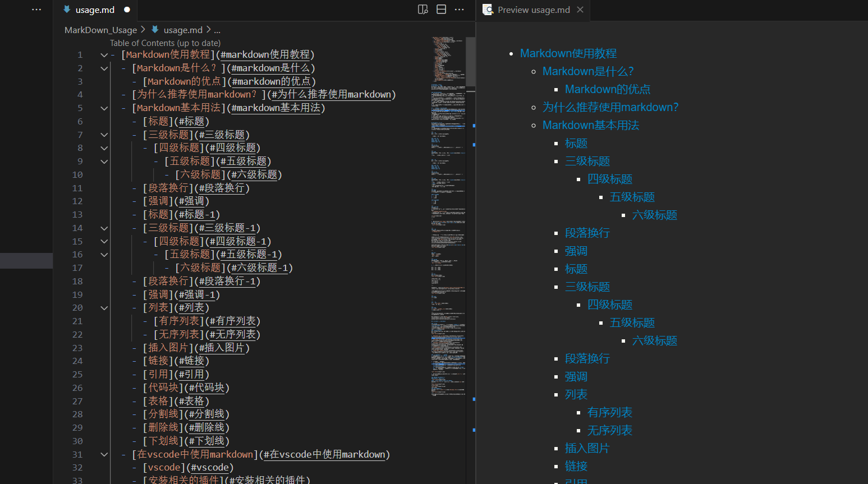Click [代码块](#代码块) on line 26
Viewport: 868px width, 484px height.
pos(186,388)
